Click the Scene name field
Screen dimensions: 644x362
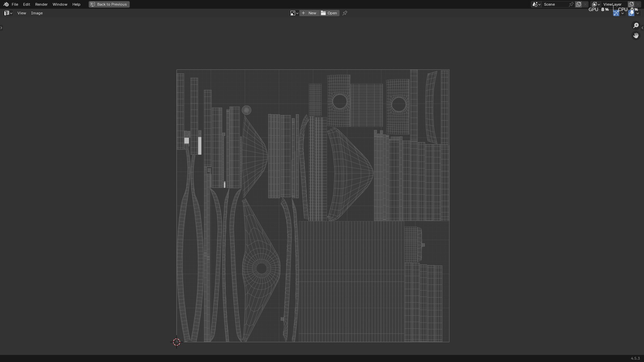(x=554, y=4)
